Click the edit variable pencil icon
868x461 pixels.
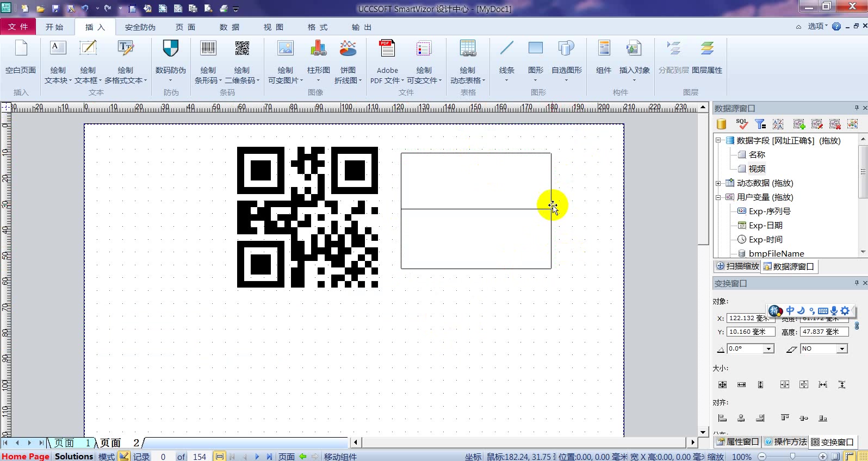(x=817, y=124)
